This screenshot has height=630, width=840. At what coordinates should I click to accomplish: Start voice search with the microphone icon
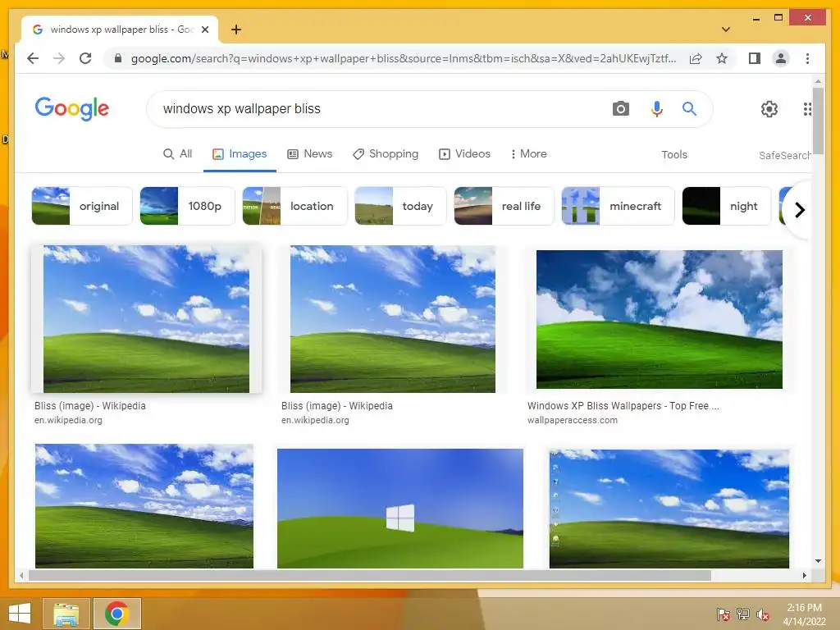(x=656, y=109)
